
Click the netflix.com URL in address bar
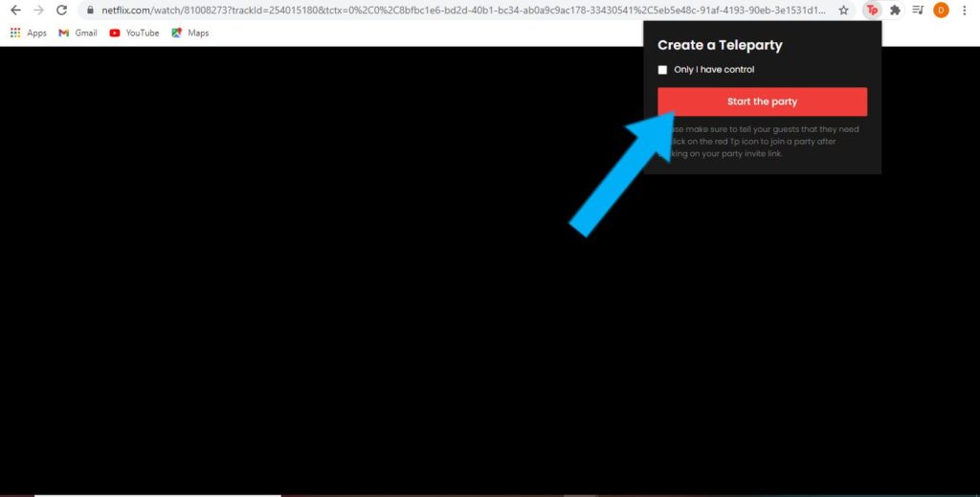pyautogui.click(x=462, y=10)
